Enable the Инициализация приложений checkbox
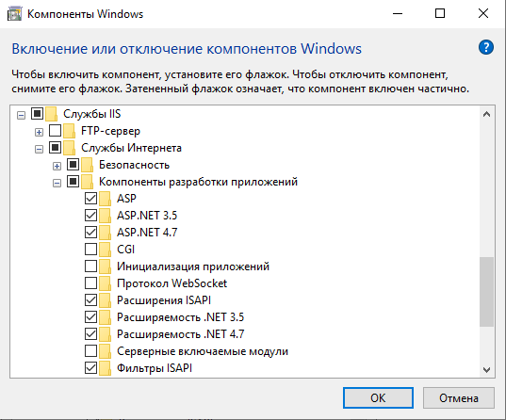This screenshot has width=506, height=420. 90,267
